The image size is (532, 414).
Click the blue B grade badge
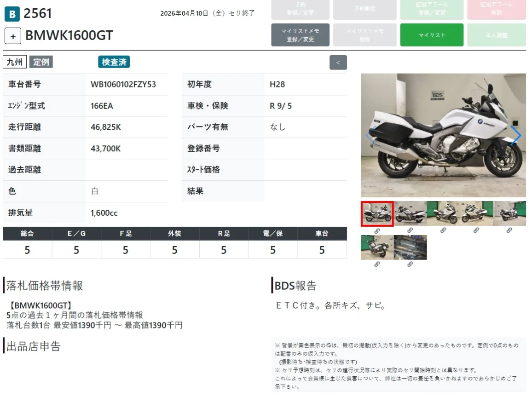tap(12, 14)
